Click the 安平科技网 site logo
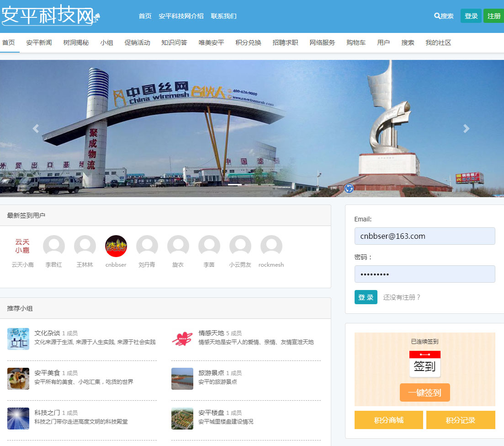This screenshot has width=504, height=446. point(50,15)
